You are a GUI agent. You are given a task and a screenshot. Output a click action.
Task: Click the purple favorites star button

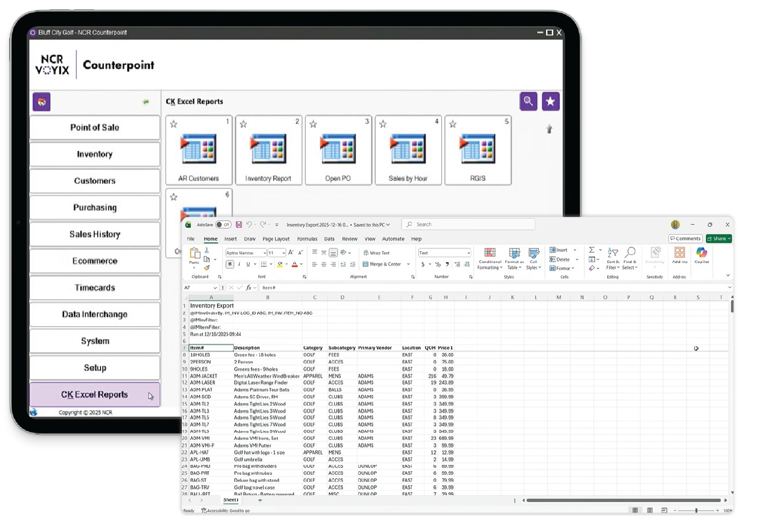click(x=550, y=102)
